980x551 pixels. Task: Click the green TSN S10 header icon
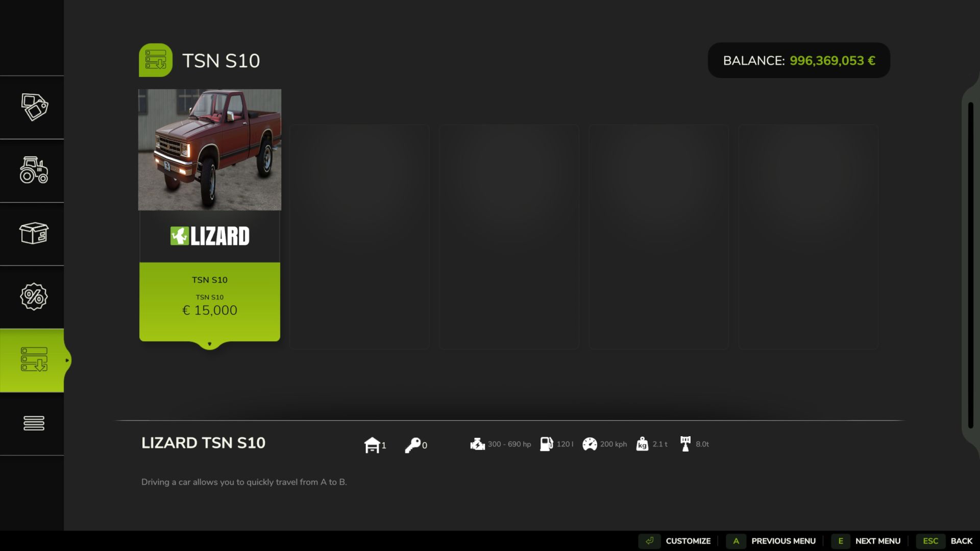tap(156, 60)
